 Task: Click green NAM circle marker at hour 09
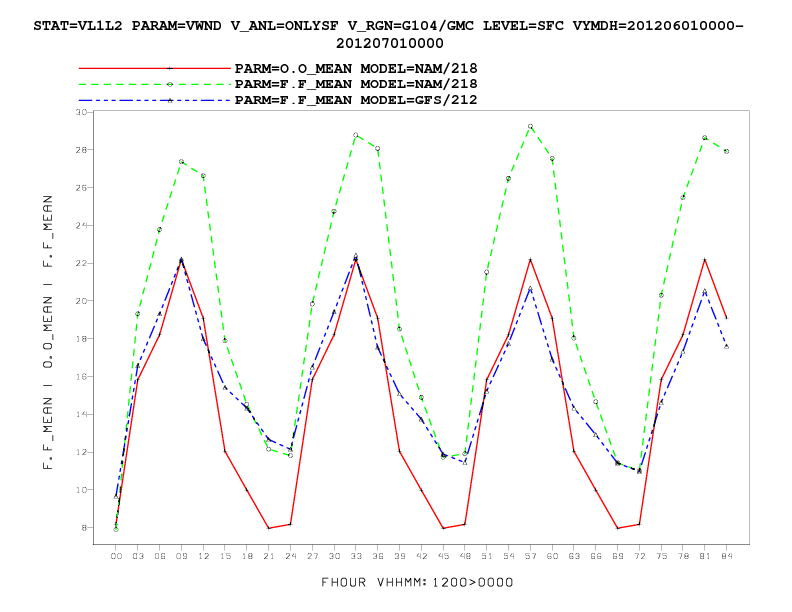coord(181,162)
